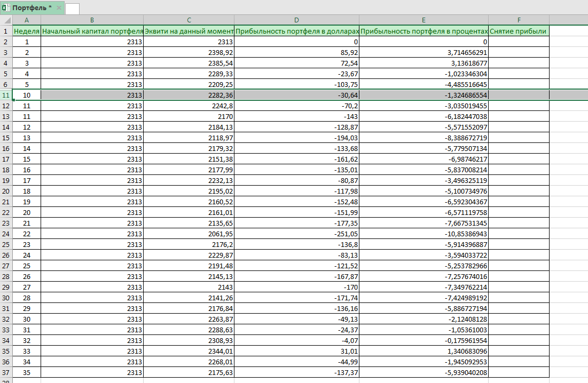Select column B header

(x=92, y=20)
